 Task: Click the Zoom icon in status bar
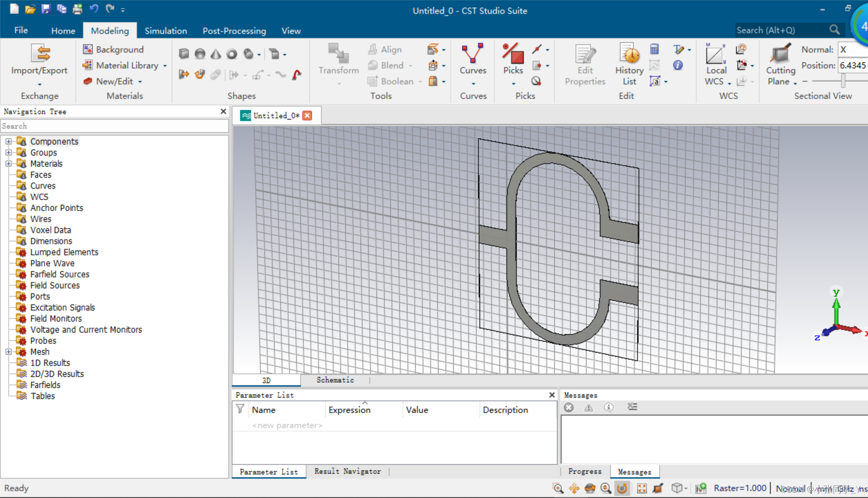558,488
